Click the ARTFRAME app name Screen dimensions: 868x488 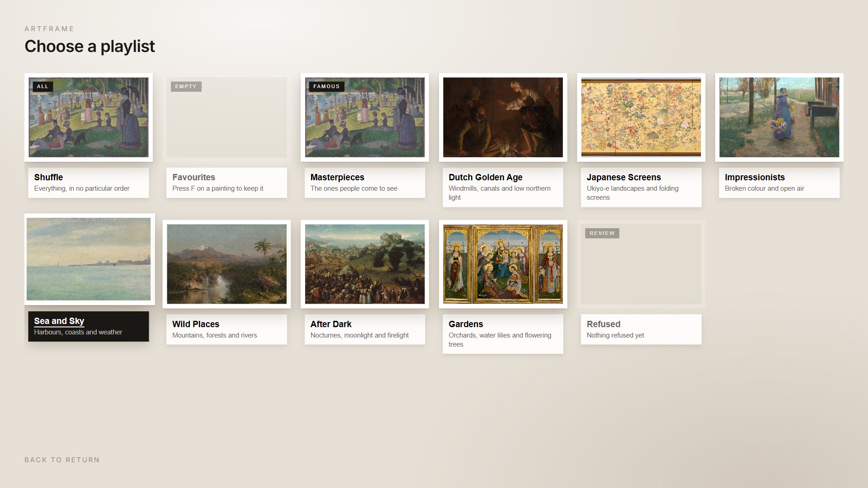(49, 29)
